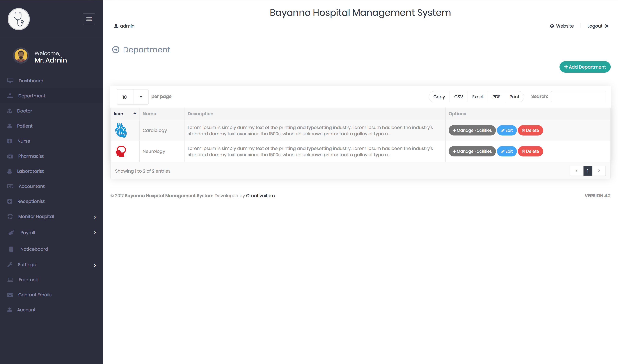Click the admin user account icon
Viewport: 618px width, 364px height.
coord(115,26)
